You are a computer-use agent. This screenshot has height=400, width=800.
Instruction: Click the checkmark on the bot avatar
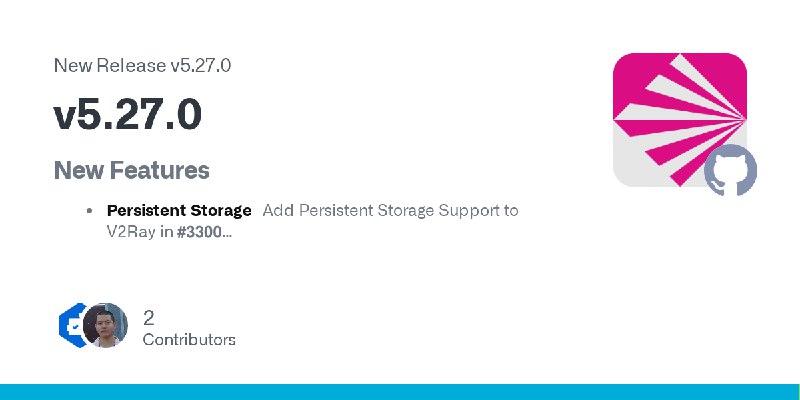[76, 327]
